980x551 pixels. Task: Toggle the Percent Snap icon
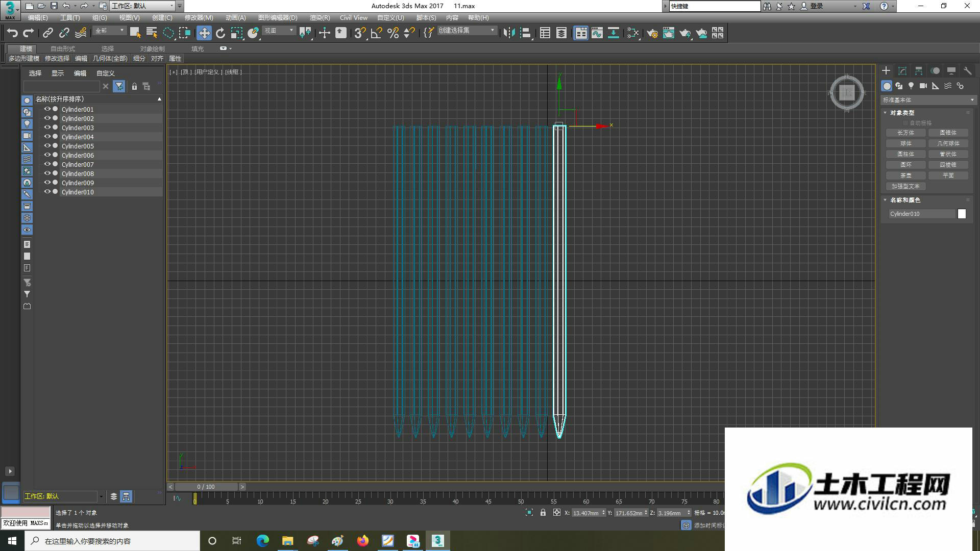pos(393,33)
